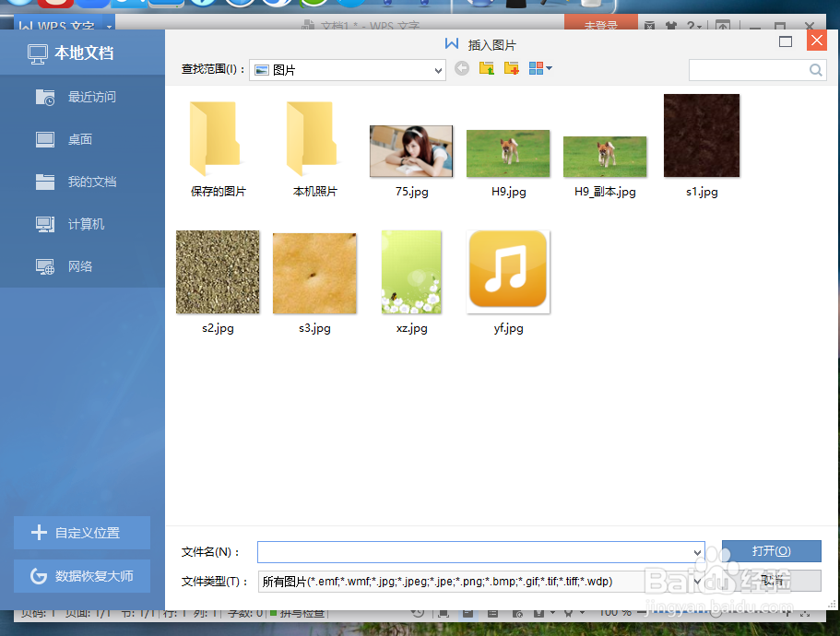Expand the 查找范围 location dropdown
This screenshot has height=636, width=840.
pyautogui.click(x=437, y=69)
